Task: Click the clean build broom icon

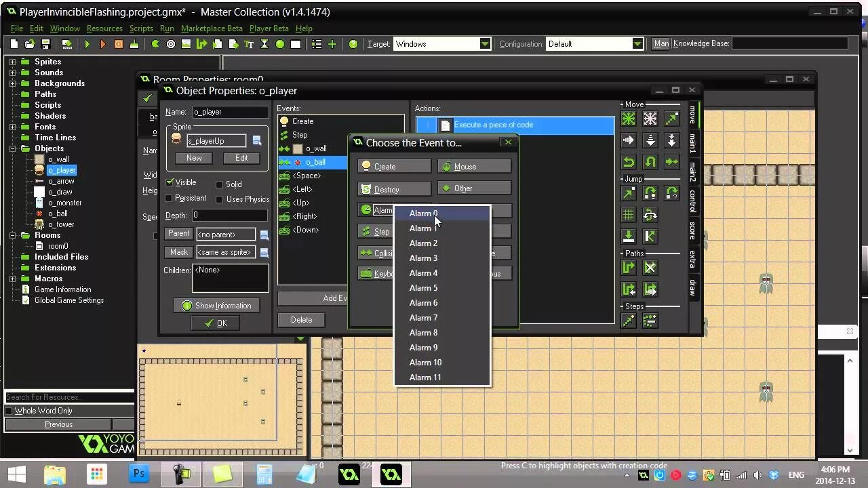Action: coord(134,44)
